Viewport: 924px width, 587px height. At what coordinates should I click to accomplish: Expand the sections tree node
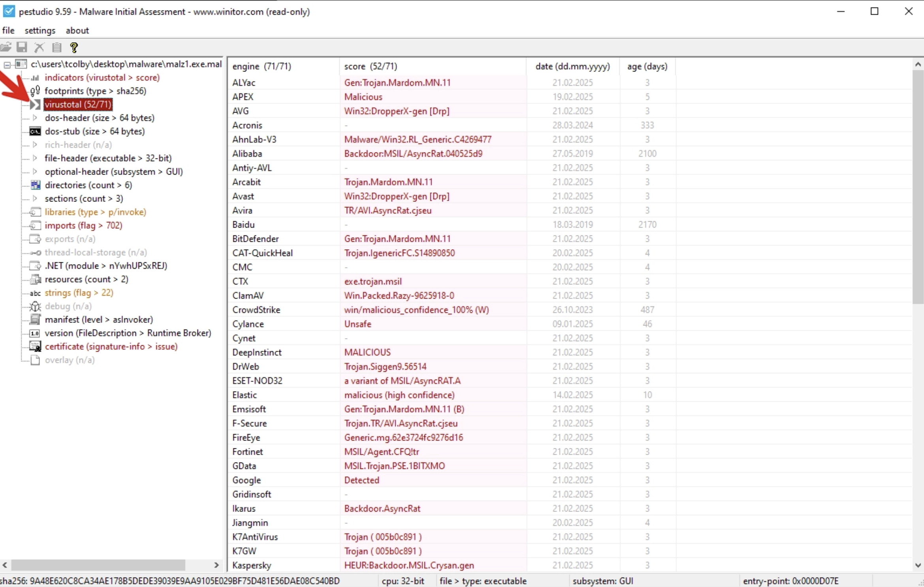[x=35, y=198]
